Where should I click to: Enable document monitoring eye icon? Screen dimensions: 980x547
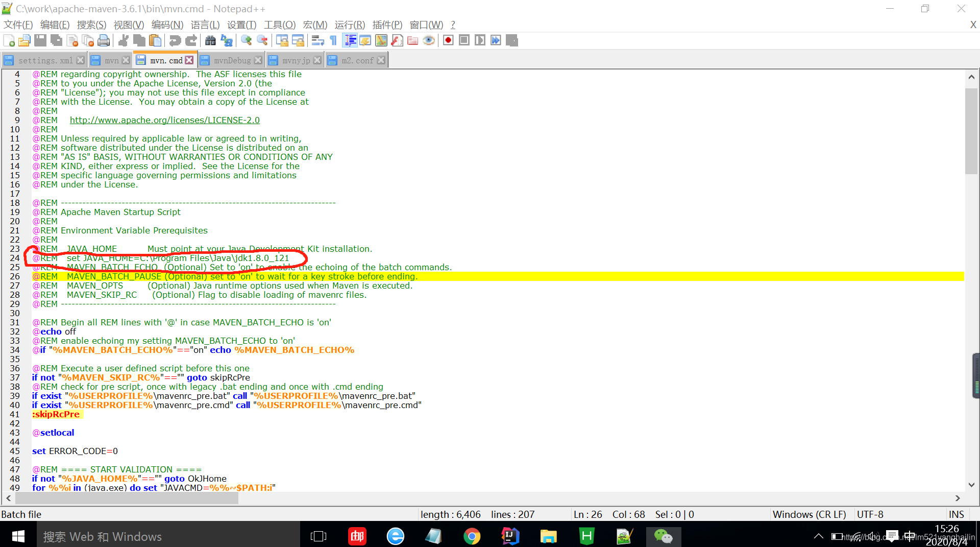tap(429, 40)
